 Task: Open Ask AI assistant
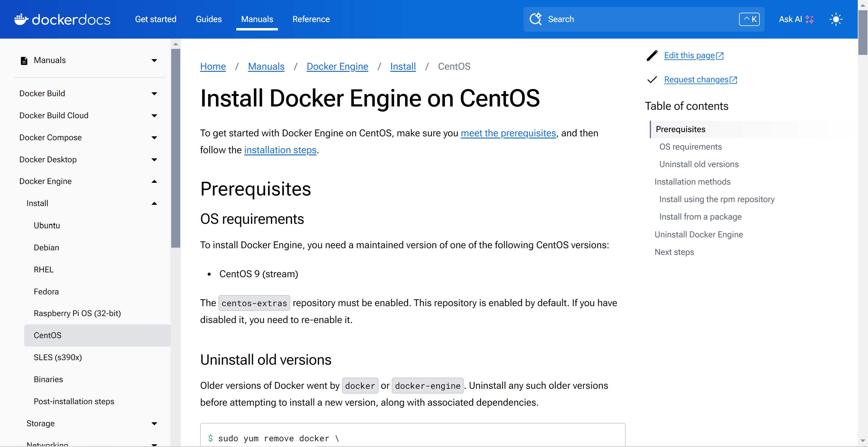796,19
